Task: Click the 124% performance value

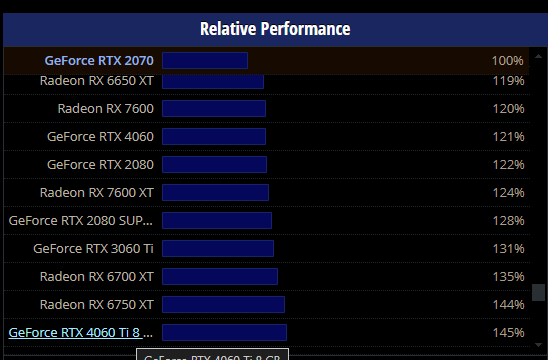Action: 508,193
